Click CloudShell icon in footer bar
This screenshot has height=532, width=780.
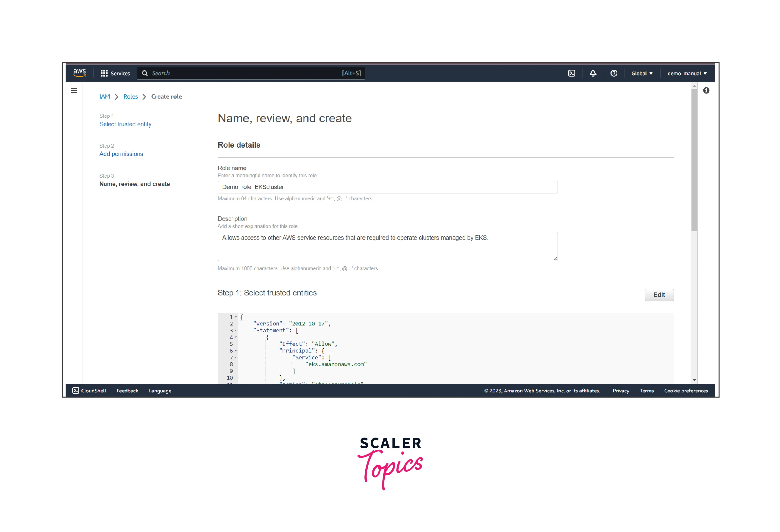(x=76, y=390)
